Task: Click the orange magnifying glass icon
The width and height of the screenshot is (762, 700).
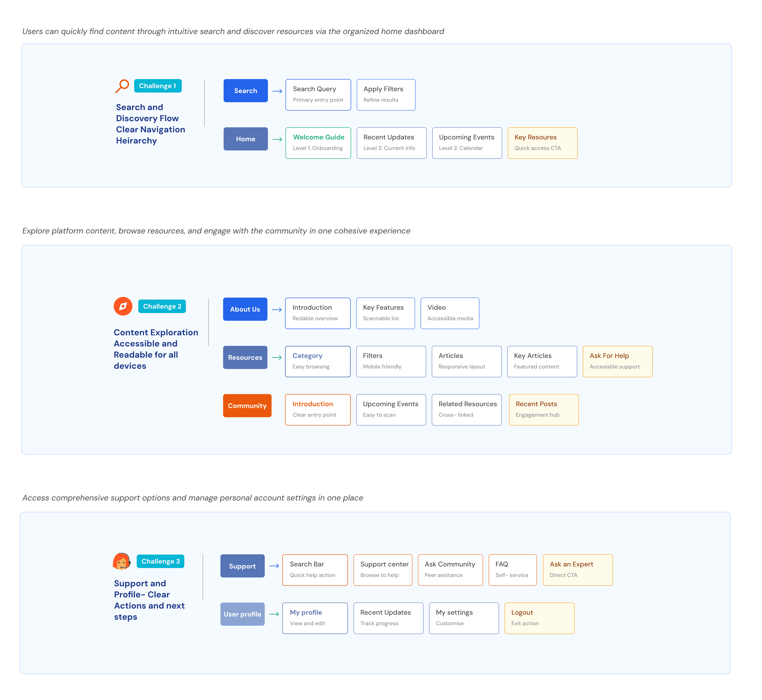Action: coord(122,86)
